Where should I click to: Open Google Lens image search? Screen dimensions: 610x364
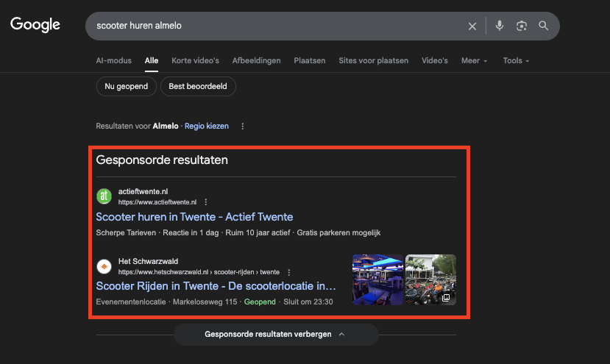522,26
